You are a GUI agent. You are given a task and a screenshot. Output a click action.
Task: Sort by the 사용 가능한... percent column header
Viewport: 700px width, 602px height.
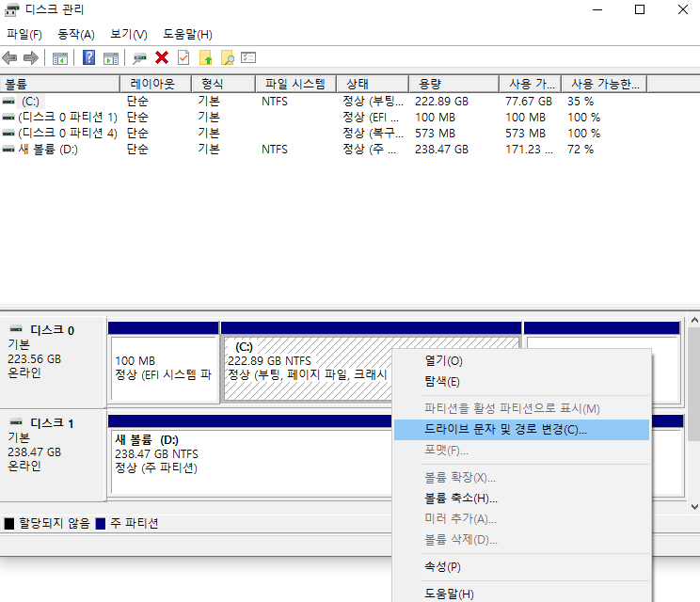[604, 84]
